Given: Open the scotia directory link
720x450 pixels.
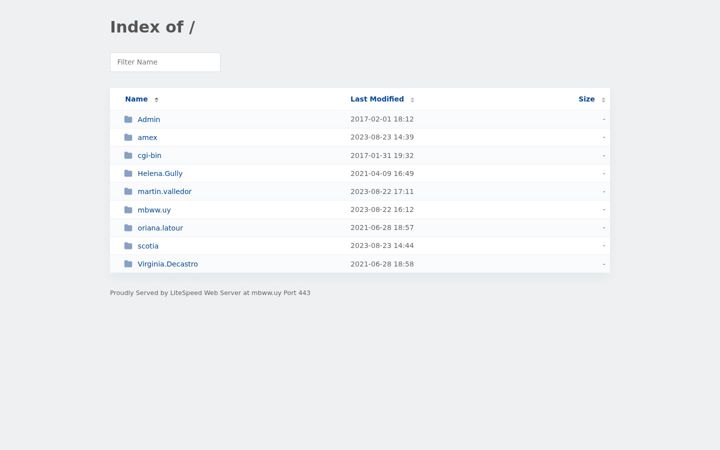Looking at the screenshot, I should tap(148, 246).
